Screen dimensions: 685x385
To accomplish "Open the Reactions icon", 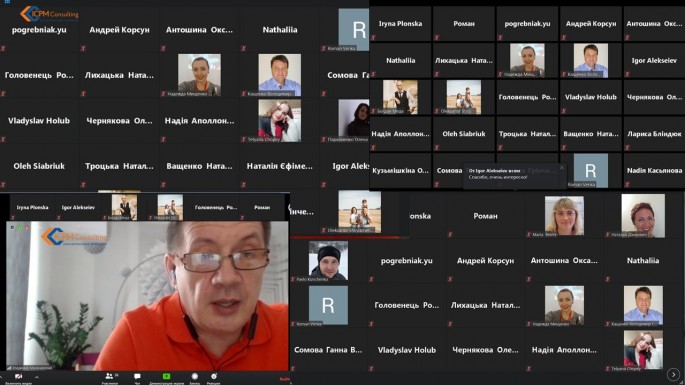I will (214, 376).
